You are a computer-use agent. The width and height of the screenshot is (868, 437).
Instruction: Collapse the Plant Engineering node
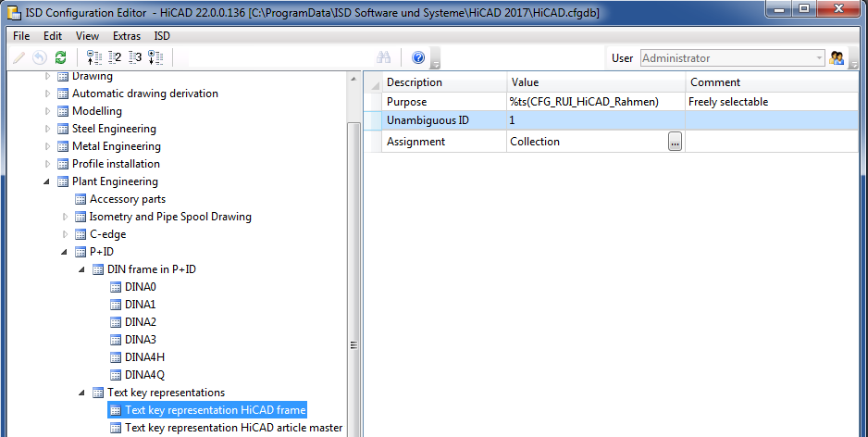[47, 181]
